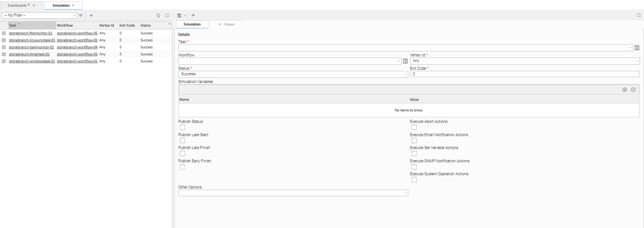Viewport: 644px width, 228px height.
Task: Switch to the Output tab
Action: point(226,24)
